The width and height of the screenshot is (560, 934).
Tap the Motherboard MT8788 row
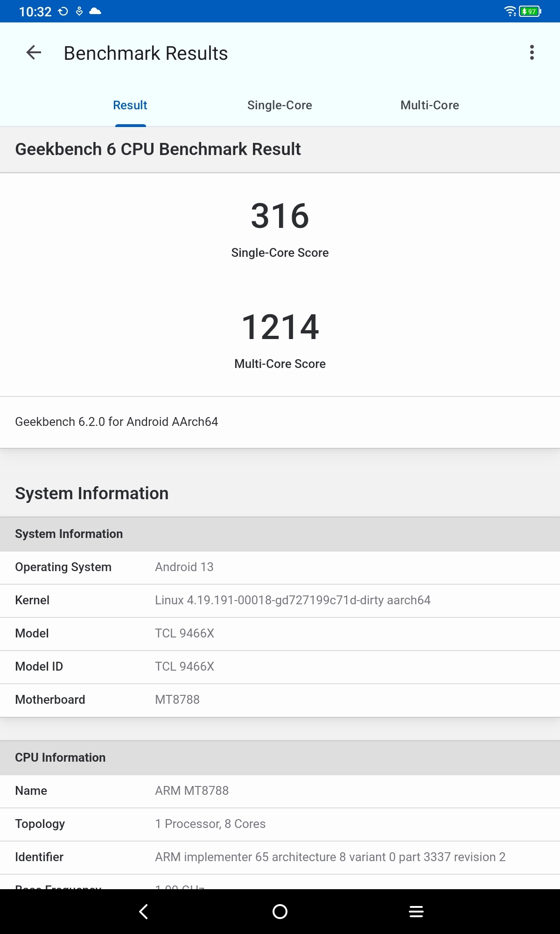pyautogui.click(x=280, y=700)
